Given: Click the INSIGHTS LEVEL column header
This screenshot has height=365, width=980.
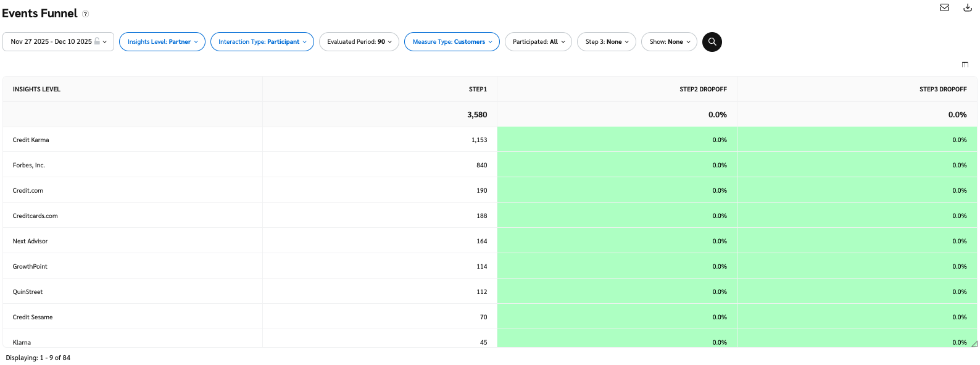Looking at the screenshot, I should (37, 90).
